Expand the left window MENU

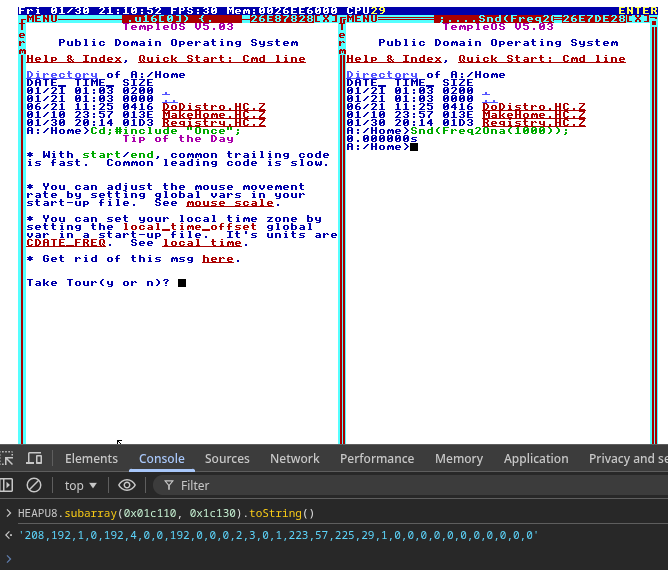[42, 18]
